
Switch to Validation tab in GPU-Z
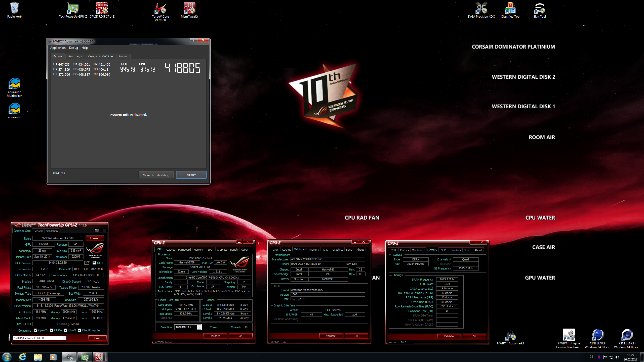pos(52,231)
